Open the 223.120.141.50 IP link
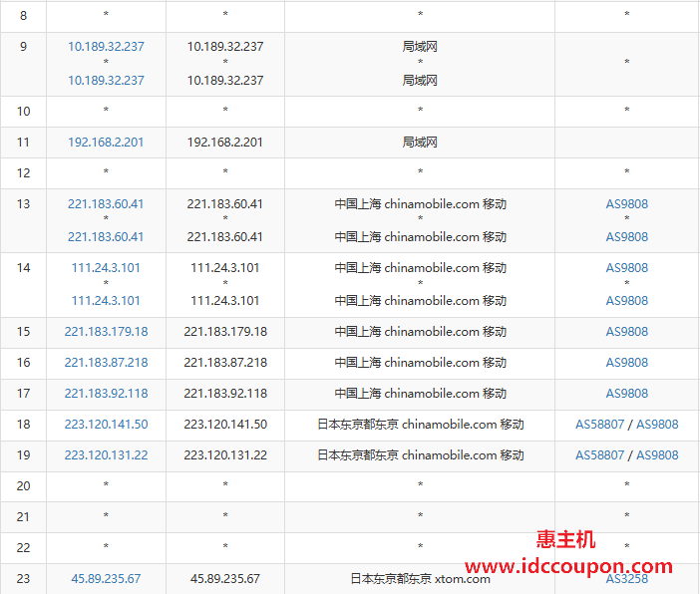700x594 pixels. click(x=106, y=424)
